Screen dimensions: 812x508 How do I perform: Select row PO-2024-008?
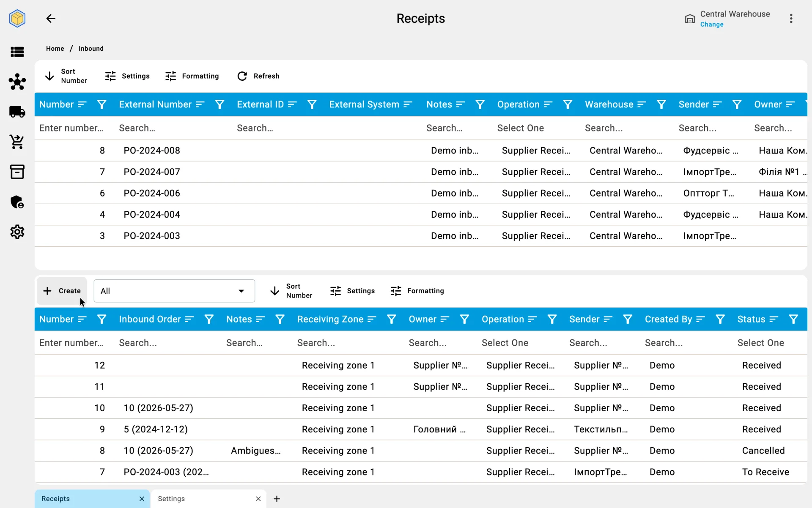[421, 150]
